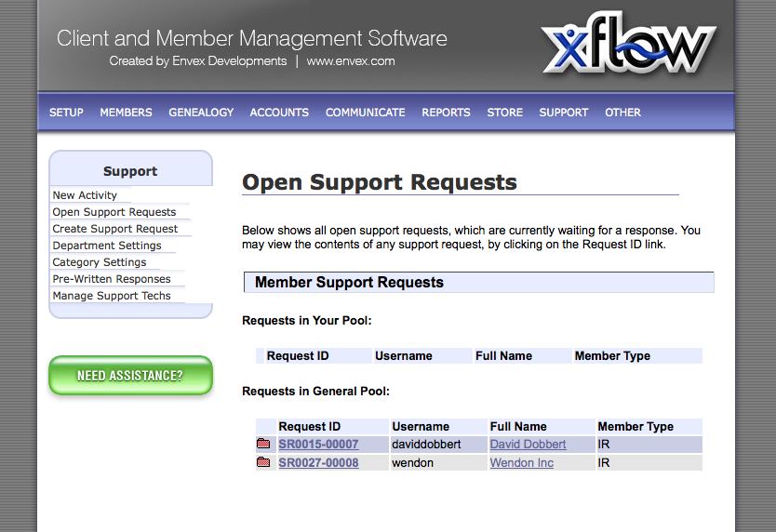Open the Store menu

pyautogui.click(x=504, y=113)
